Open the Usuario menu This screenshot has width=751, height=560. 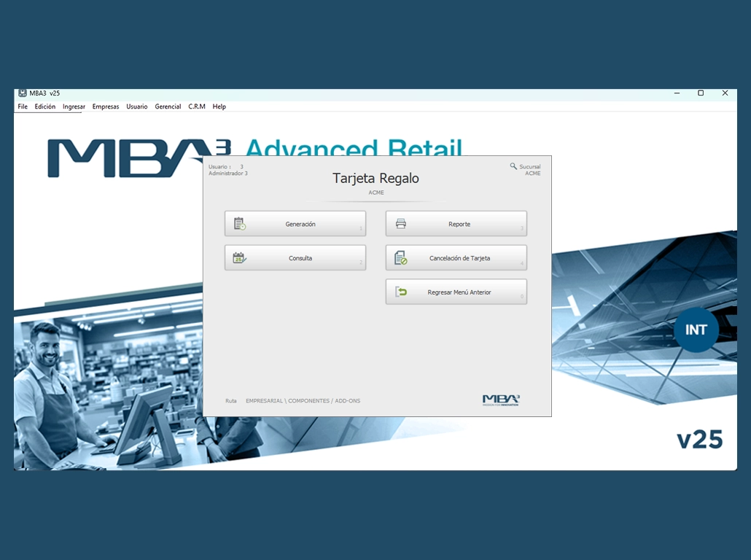[x=137, y=106]
